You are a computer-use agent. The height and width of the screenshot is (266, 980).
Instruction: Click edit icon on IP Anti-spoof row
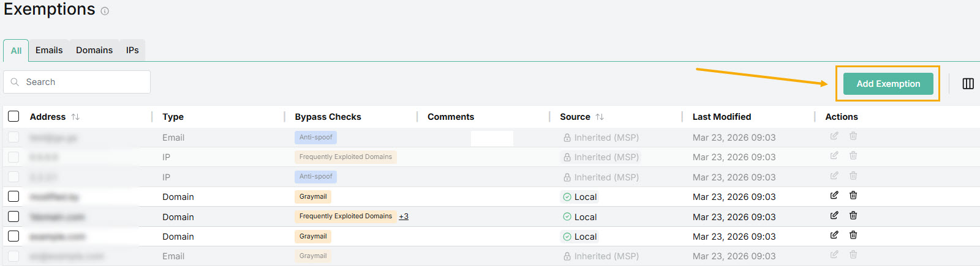[x=834, y=175]
